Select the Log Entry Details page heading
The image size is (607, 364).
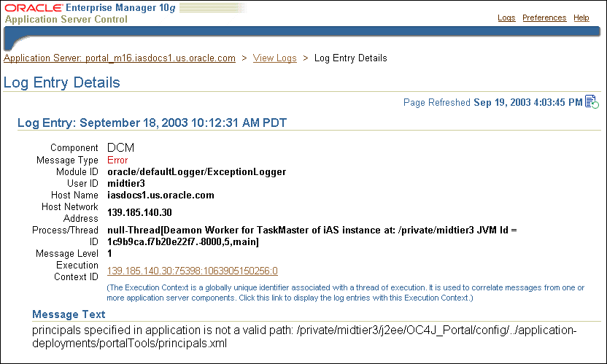point(62,82)
